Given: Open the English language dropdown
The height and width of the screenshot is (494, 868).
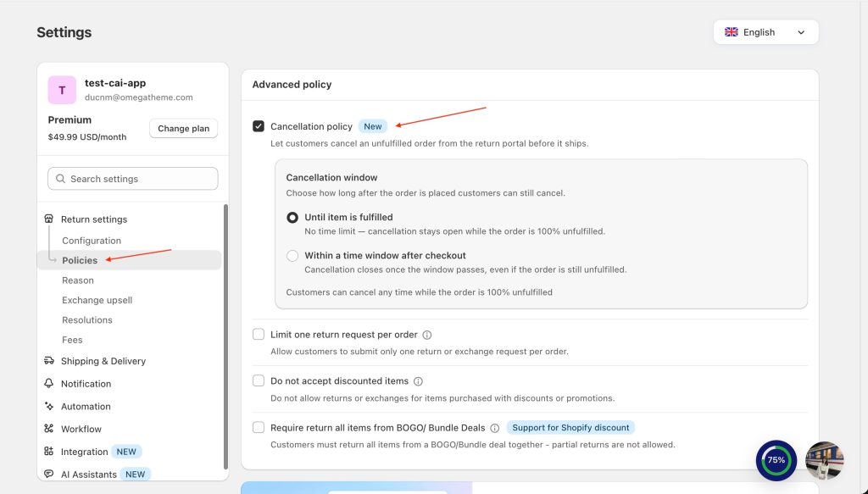Looking at the screenshot, I should pyautogui.click(x=765, y=32).
